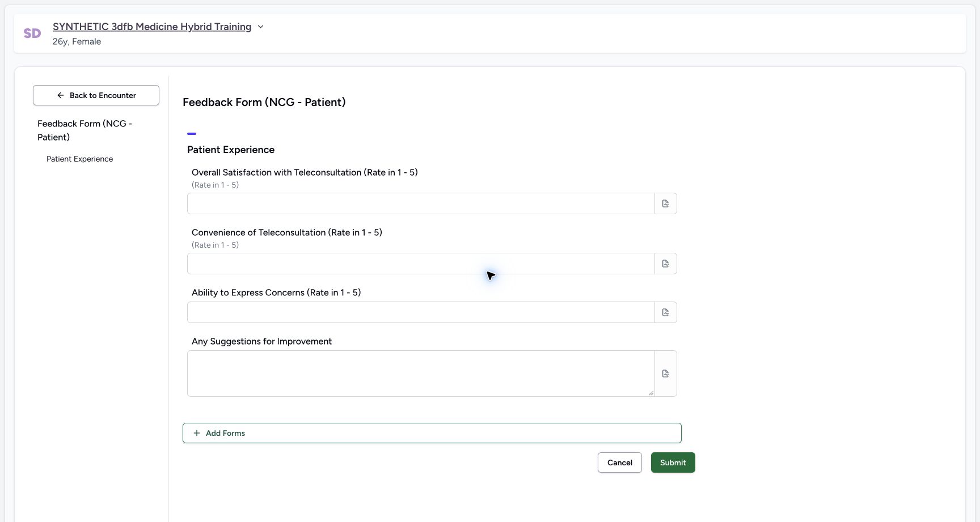Focus the Overall Satisfaction rating input
Viewport: 980px width, 522px height.
(x=421, y=203)
